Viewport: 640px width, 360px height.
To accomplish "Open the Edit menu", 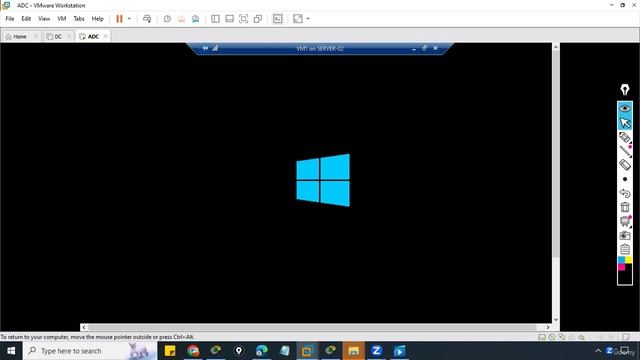I will tap(26, 19).
